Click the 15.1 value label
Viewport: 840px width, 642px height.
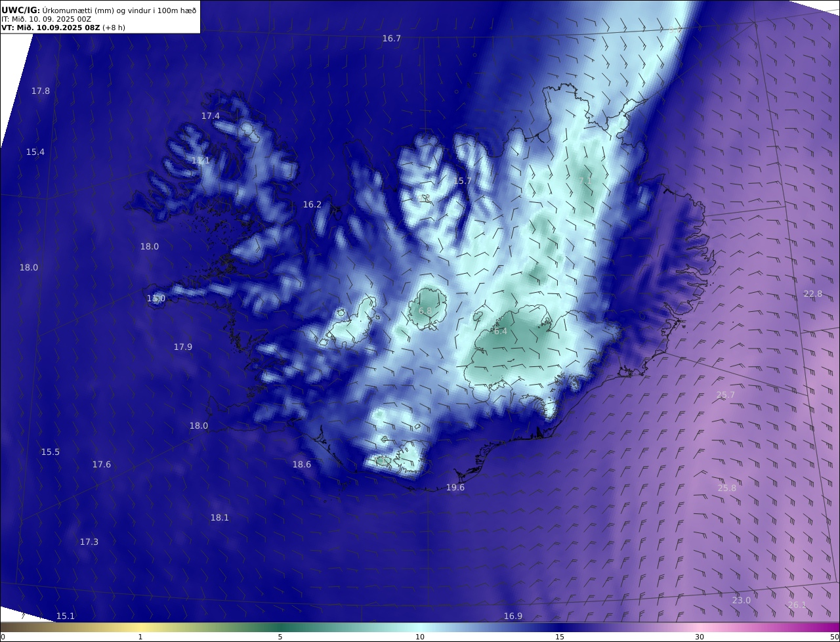(66, 616)
